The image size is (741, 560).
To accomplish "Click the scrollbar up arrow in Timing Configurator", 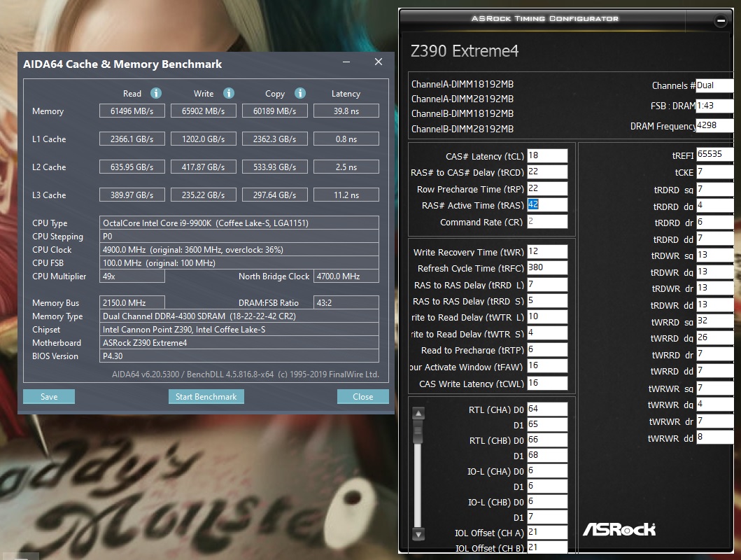I will click(x=418, y=414).
